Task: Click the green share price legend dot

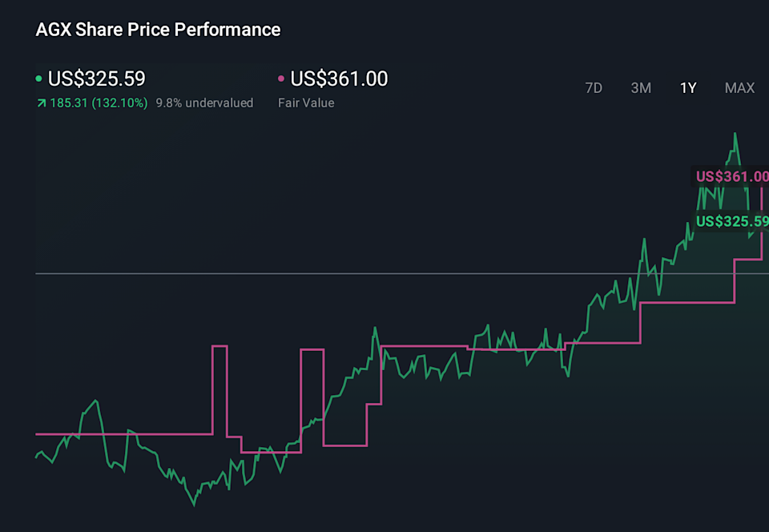Action: pyautogui.click(x=39, y=79)
